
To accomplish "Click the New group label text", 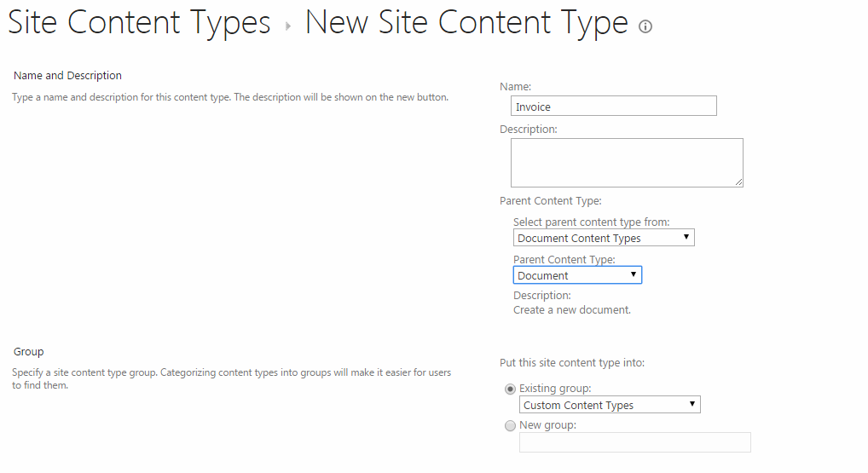I will [x=547, y=425].
